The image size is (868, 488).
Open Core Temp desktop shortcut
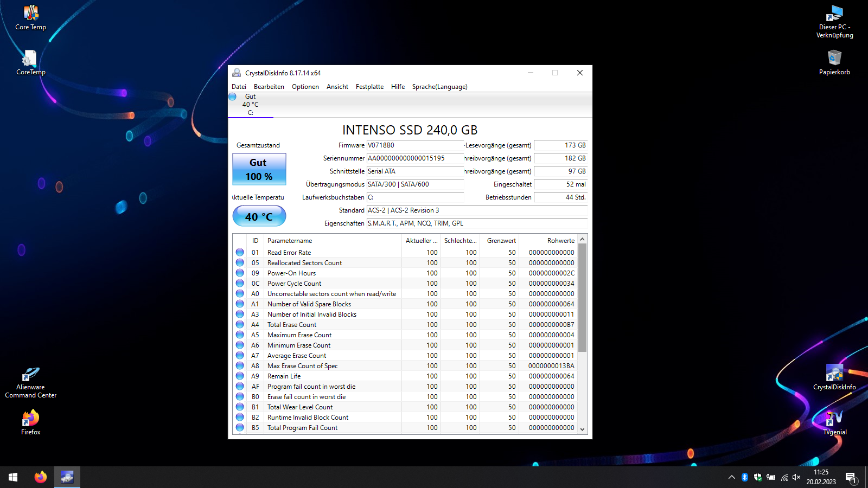pos(30,17)
